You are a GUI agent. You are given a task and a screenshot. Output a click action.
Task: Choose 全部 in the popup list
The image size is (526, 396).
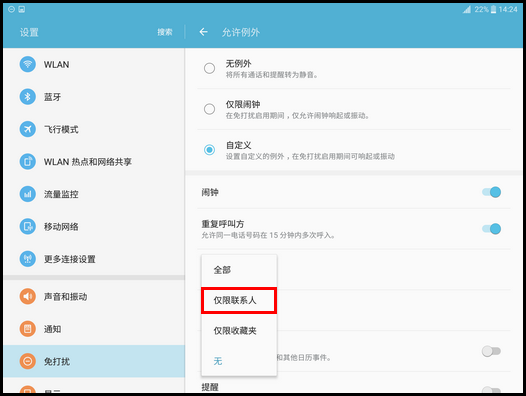[239, 270]
